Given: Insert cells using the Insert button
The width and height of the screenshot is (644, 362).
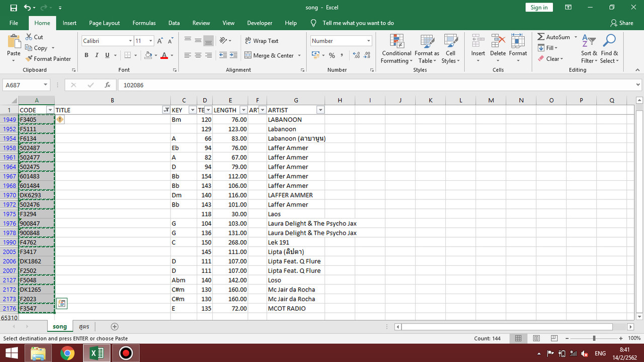Looking at the screenshot, I should click(x=478, y=49).
